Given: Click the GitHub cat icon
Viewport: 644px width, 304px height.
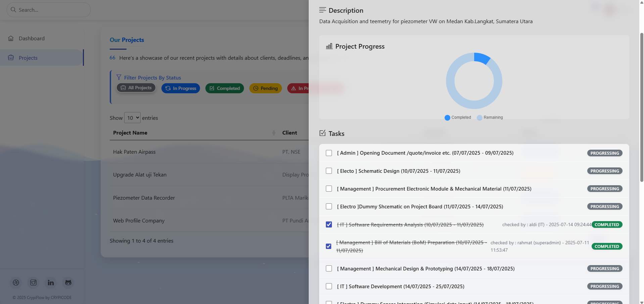Looking at the screenshot, I should tap(68, 283).
